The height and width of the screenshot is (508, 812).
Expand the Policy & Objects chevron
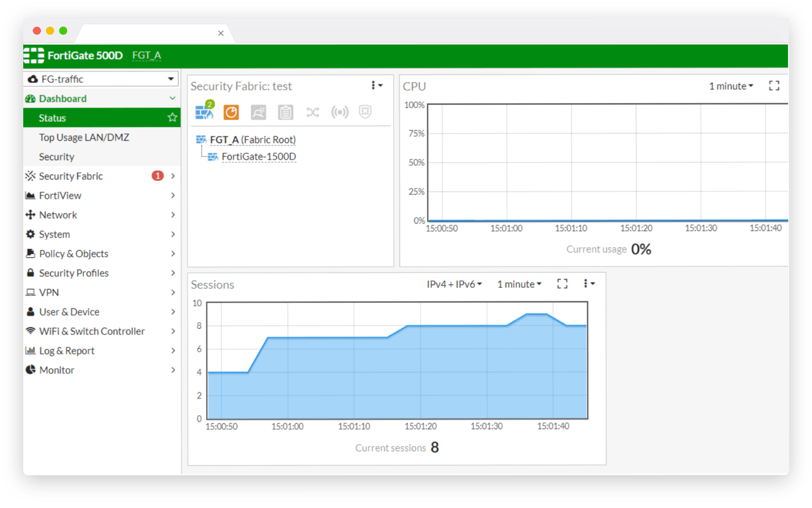click(173, 254)
